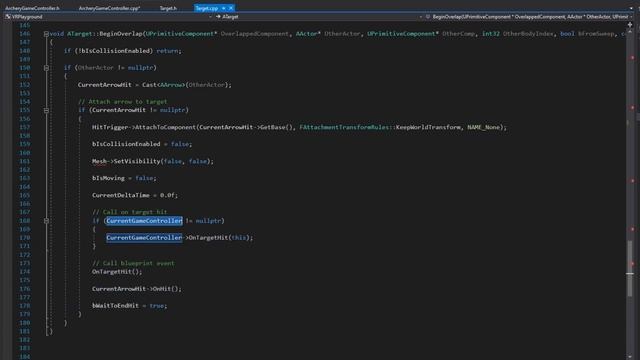
Task: Pin the Target.cpp tab
Action: coord(224,8)
